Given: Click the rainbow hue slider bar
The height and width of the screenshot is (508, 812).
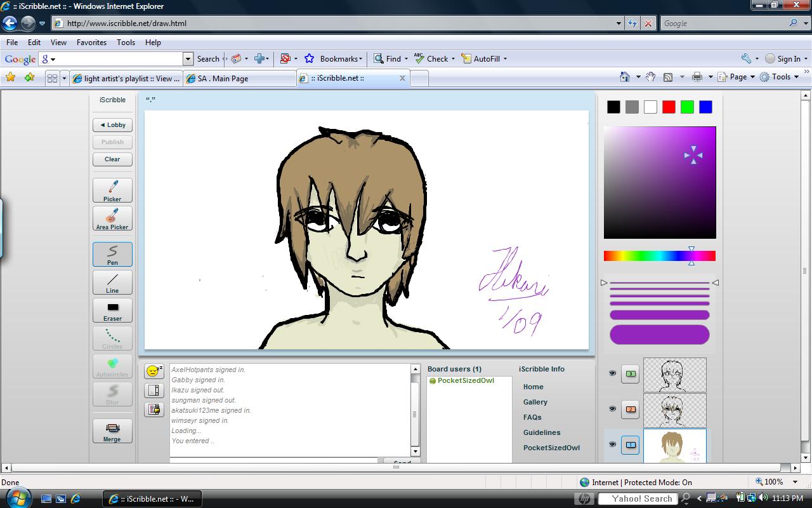Looking at the screenshot, I should [660, 256].
